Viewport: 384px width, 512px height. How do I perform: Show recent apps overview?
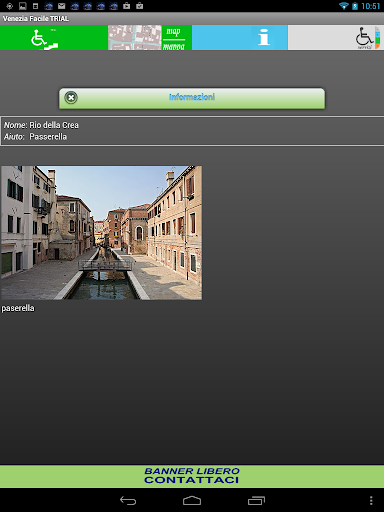pyautogui.click(x=256, y=500)
